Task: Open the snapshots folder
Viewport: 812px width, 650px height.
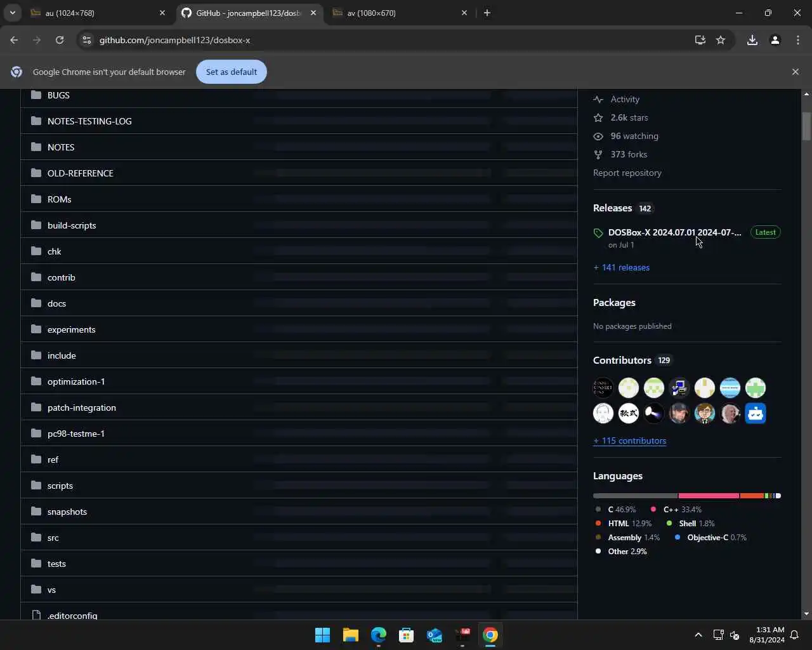Action: point(67,512)
